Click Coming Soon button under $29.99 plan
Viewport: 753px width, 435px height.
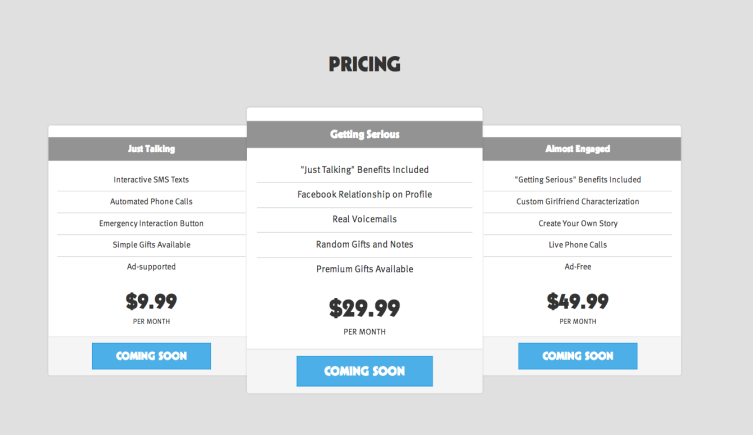[364, 371]
